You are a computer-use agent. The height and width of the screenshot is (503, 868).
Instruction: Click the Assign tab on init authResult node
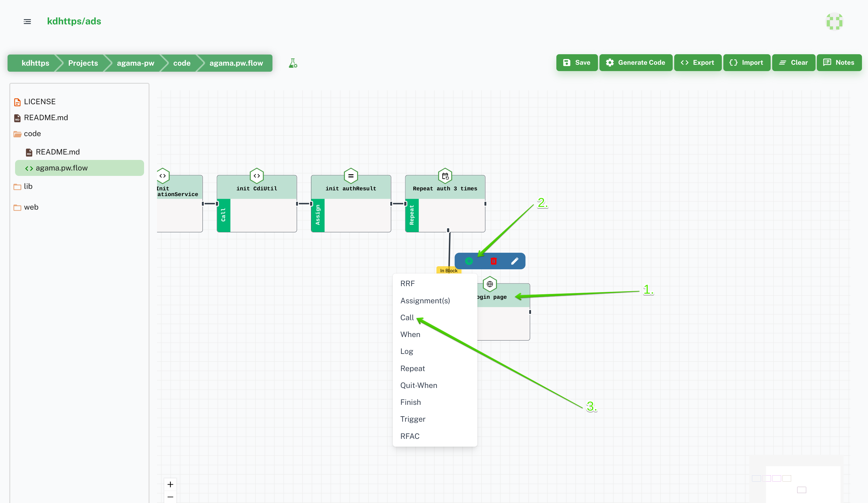pyautogui.click(x=318, y=215)
